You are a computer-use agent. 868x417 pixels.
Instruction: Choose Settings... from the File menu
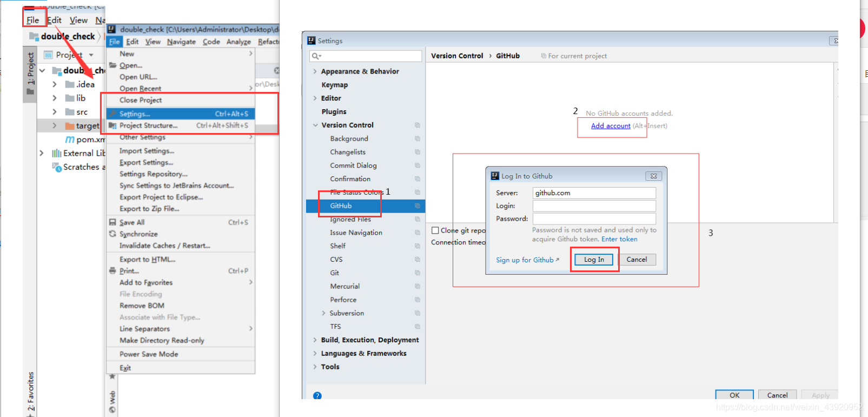coord(181,114)
